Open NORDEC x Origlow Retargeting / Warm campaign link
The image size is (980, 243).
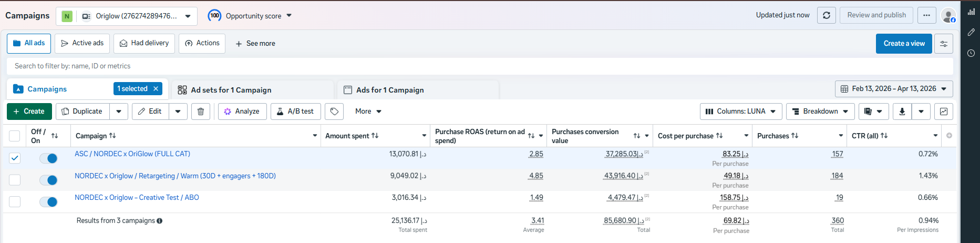click(175, 176)
